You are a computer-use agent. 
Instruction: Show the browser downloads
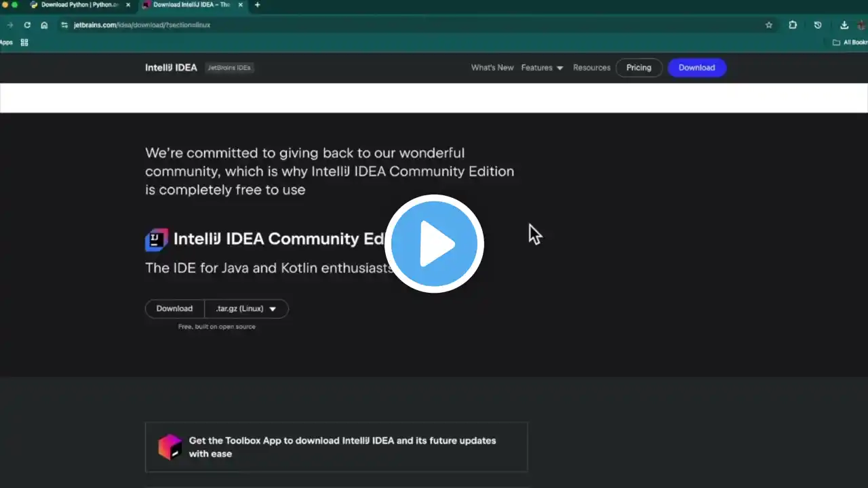tap(844, 25)
